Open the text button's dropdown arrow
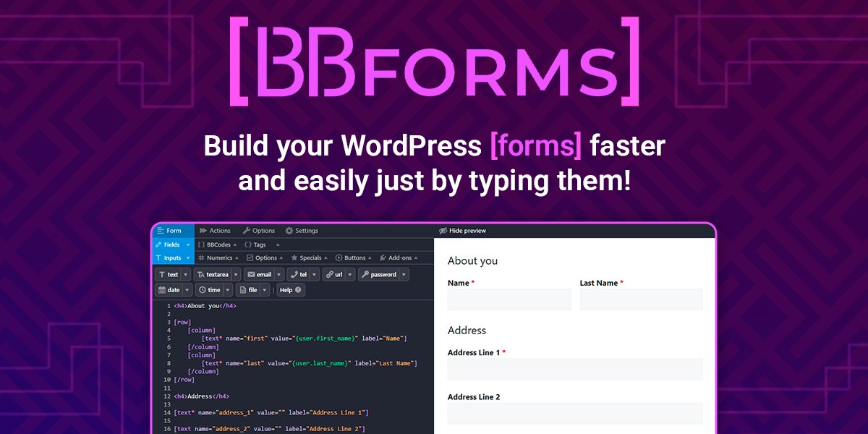 (x=186, y=275)
